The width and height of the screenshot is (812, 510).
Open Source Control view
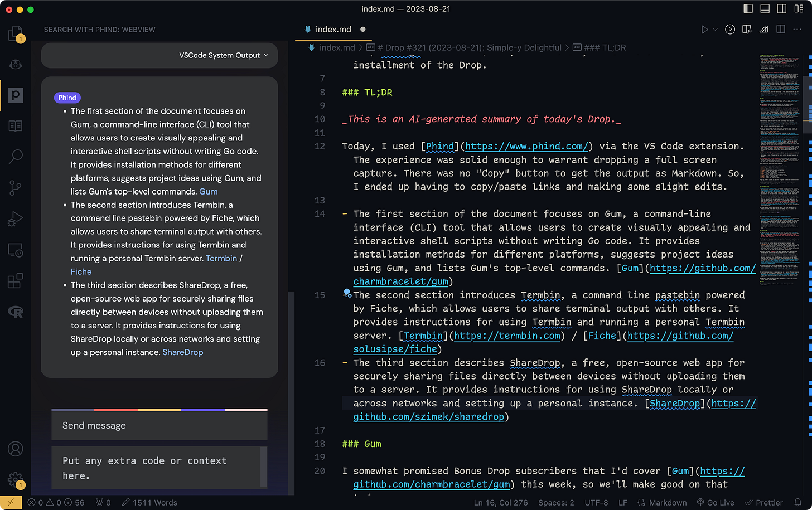pos(16,188)
